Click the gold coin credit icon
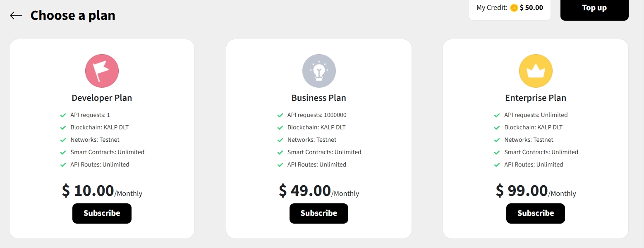Screen dimensions: 644x248 514,8
